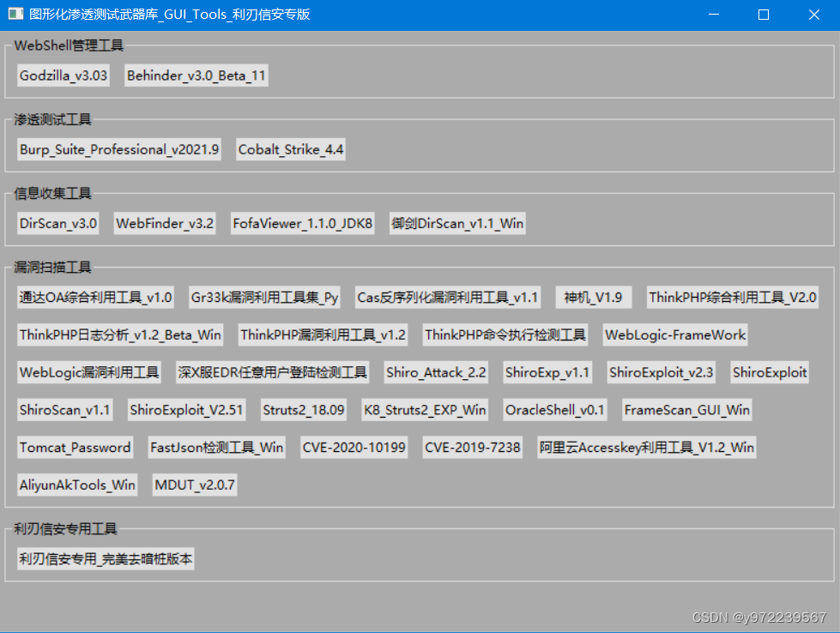Open CVE-2020-10199 exploit tool

coord(354,447)
